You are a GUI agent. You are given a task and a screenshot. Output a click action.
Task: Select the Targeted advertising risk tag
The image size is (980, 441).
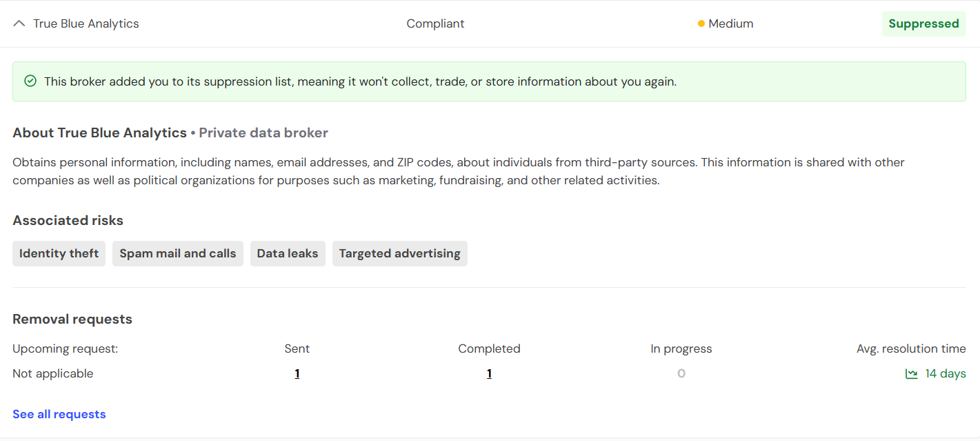coord(400,253)
